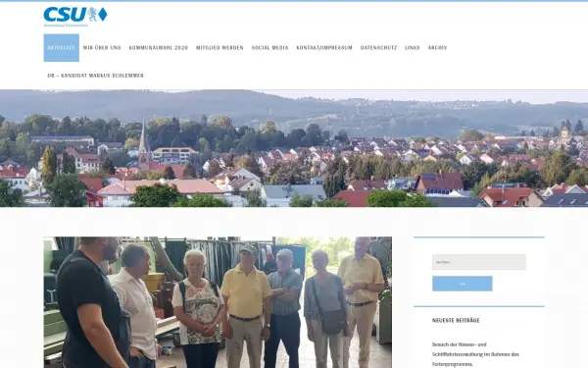
Task: Open Kontakt/Impressum page
Action: (324, 48)
